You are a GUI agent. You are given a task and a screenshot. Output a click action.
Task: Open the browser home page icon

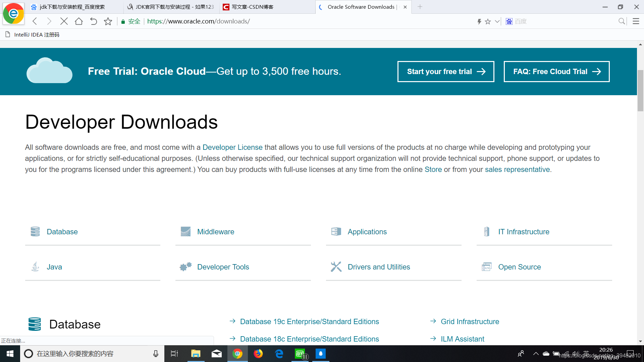pyautogui.click(x=79, y=21)
